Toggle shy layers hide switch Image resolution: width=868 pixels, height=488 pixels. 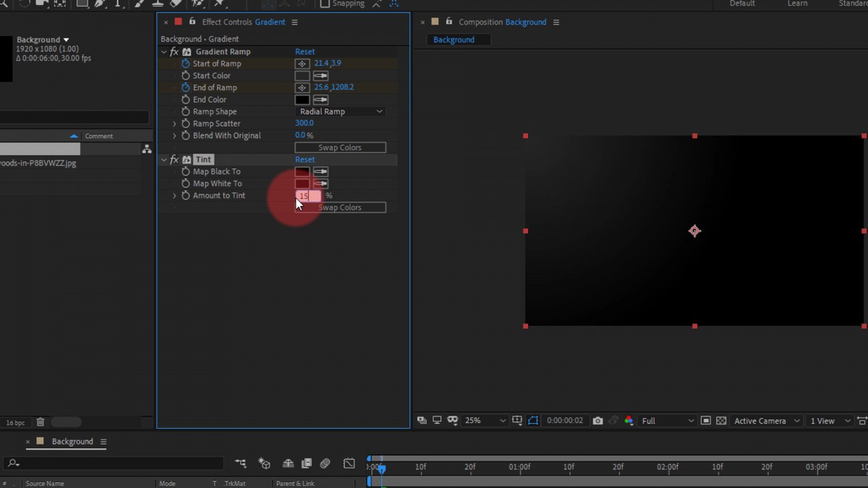[x=288, y=463]
